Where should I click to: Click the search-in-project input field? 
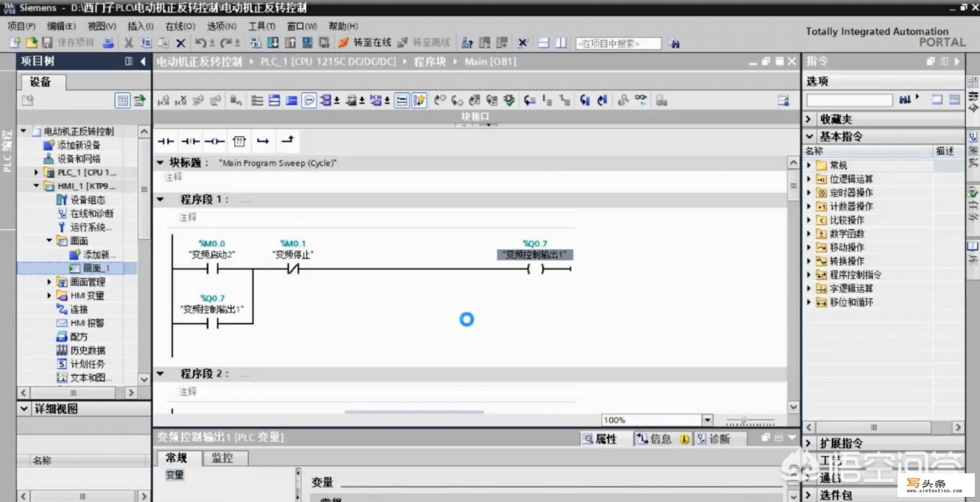618,43
